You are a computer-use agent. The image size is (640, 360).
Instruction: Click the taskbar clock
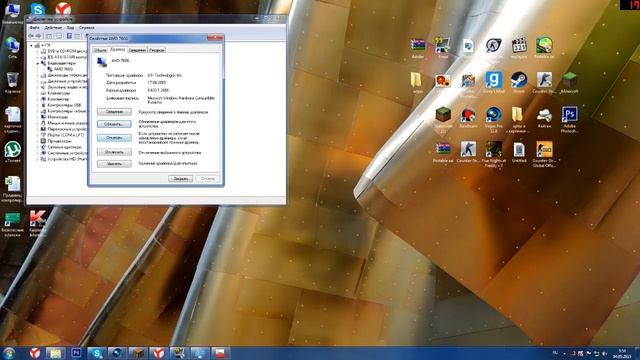coord(622,353)
